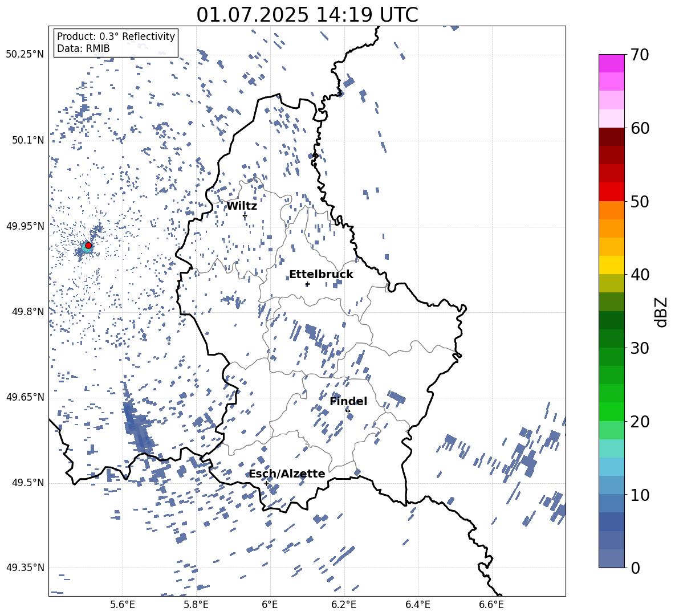Image resolution: width=675 pixels, height=616 pixels.
Task: Pick the bright red colorbar swatch above 50
Action: [x=612, y=192]
